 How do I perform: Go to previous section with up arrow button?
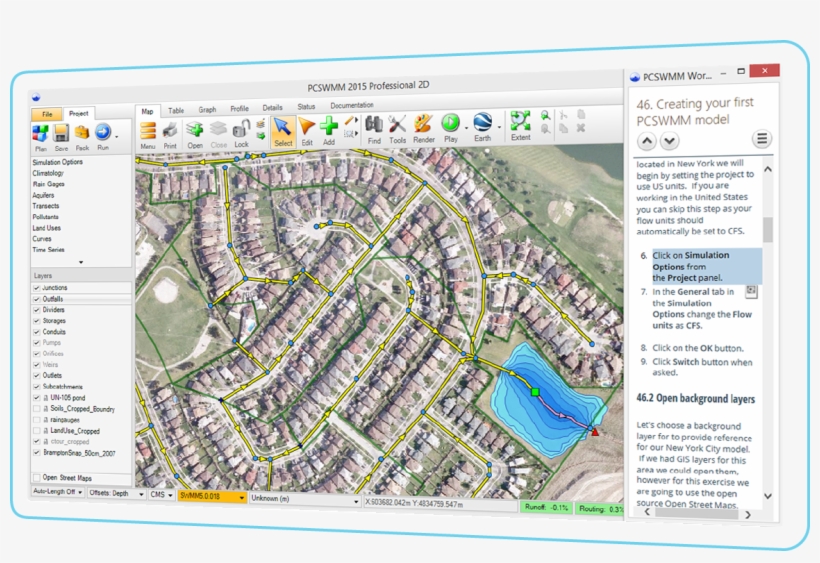point(647,141)
